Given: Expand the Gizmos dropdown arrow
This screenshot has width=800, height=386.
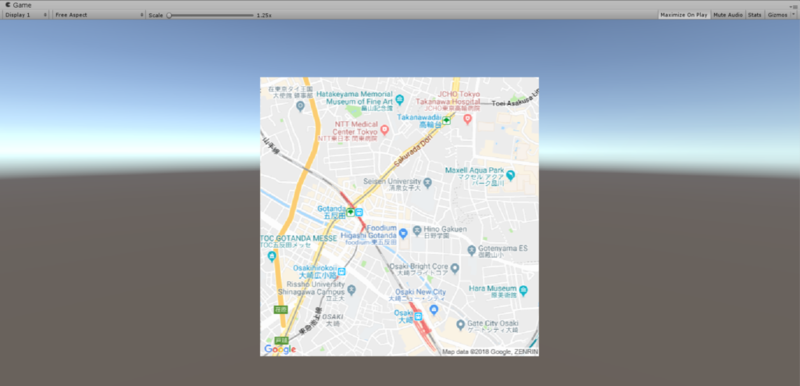Looking at the screenshot, I should click(793, 15).
